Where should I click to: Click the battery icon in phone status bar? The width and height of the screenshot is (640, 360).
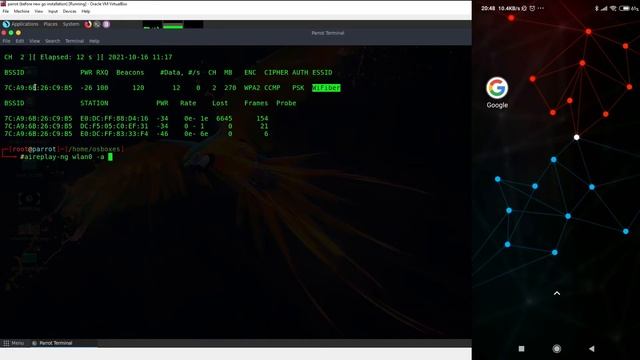624,8
